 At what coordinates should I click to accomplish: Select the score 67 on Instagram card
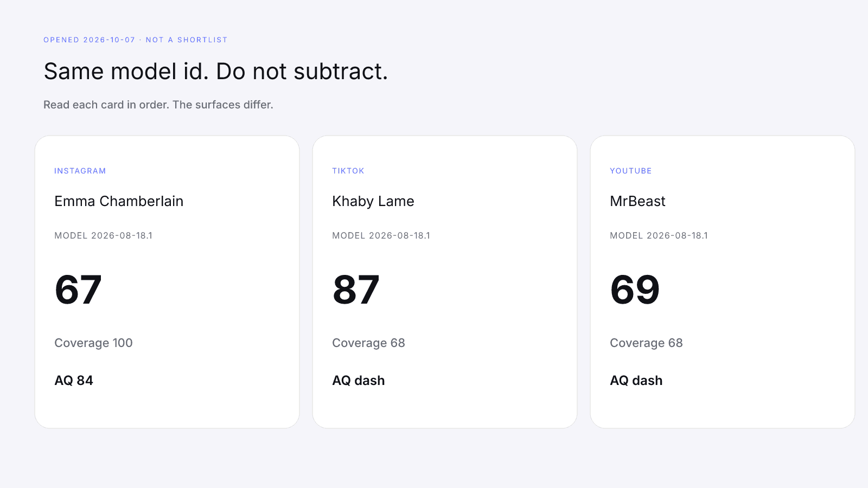click(78, 290)
